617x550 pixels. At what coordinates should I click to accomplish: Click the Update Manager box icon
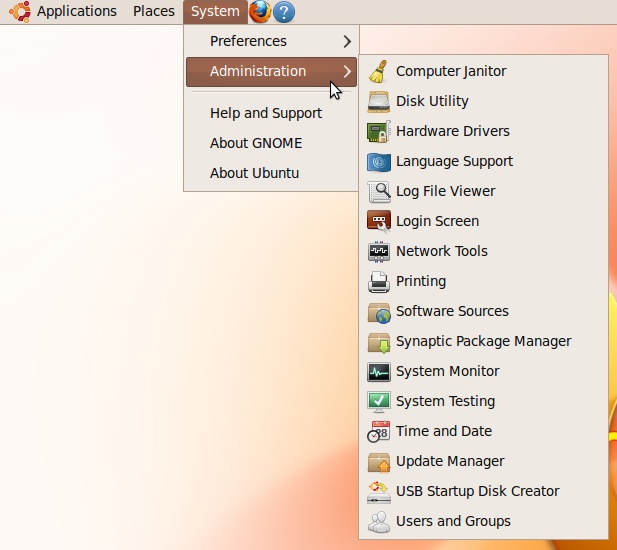point(379,462)
